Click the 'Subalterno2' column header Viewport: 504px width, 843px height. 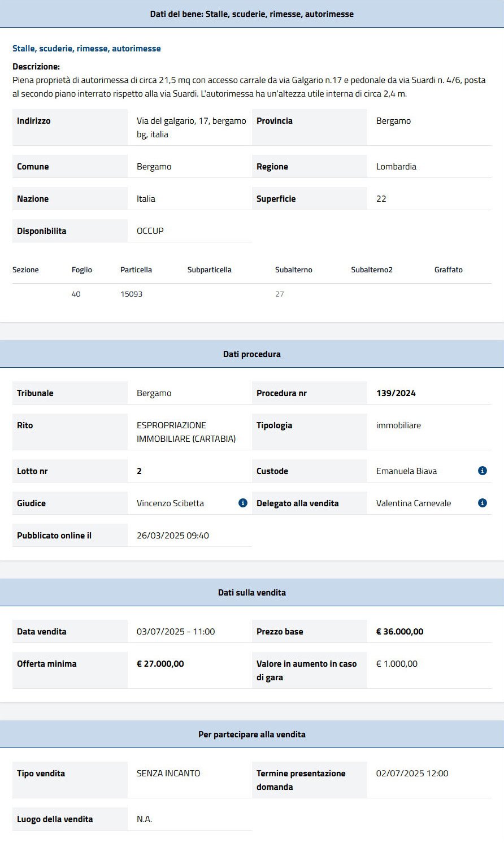(x=372, y=270)
